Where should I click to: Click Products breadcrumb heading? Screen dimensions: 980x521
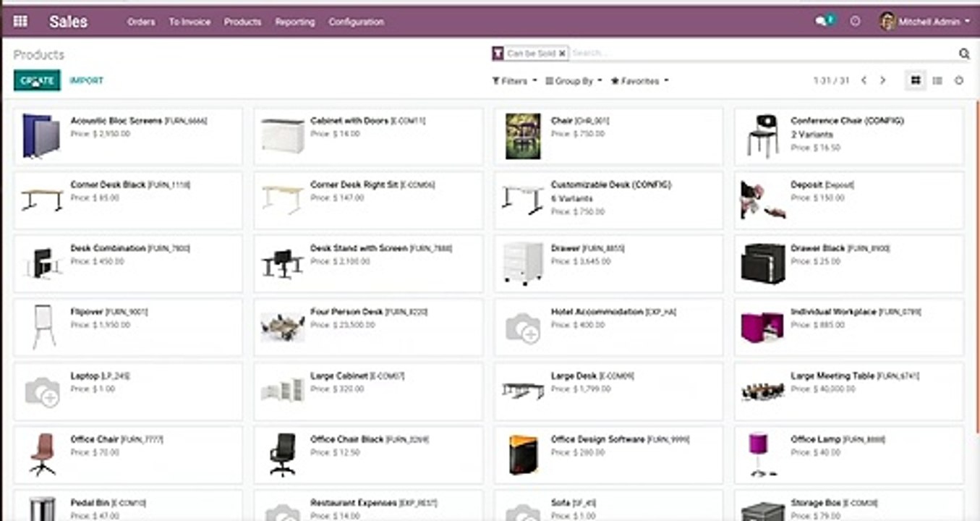click(x=38, y=54)
